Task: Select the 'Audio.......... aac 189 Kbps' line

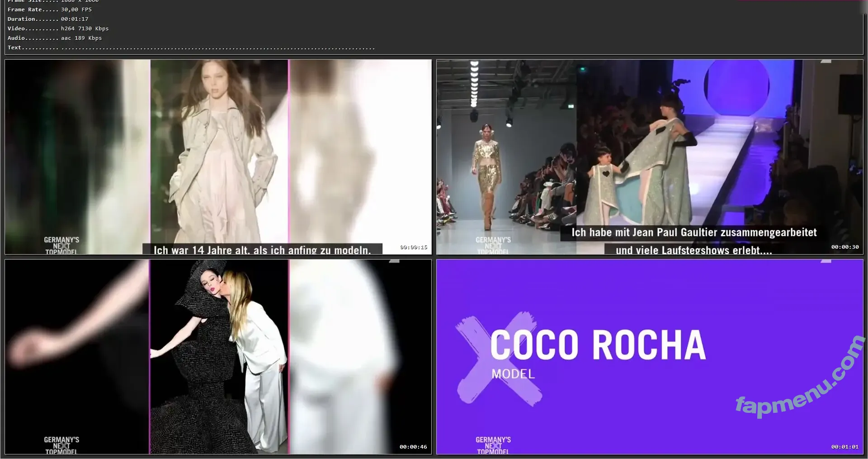Action: click(55, 38)
